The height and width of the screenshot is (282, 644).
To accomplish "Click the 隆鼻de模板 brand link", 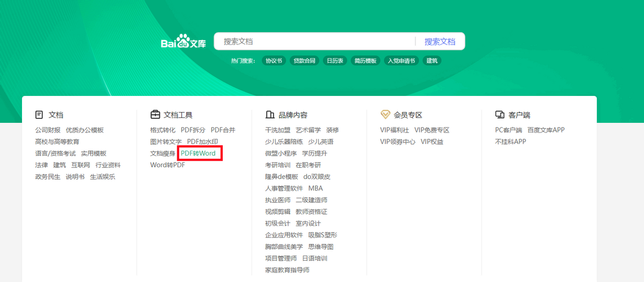I will click(x=282, y=177).
